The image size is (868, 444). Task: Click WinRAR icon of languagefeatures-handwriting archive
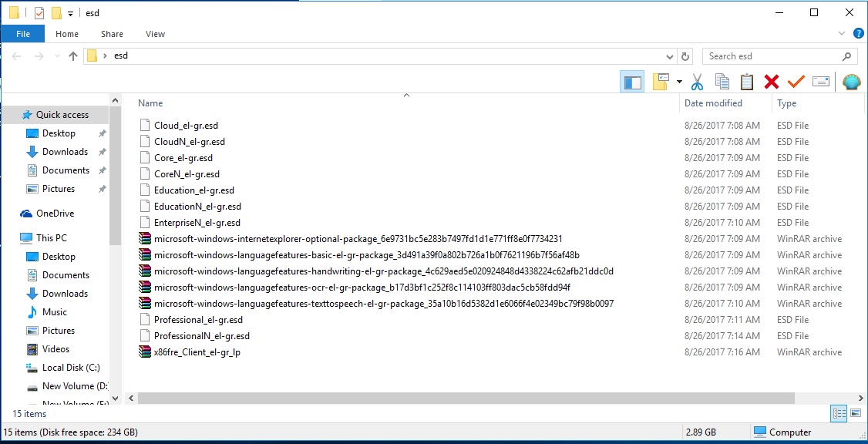coord(144,271)
